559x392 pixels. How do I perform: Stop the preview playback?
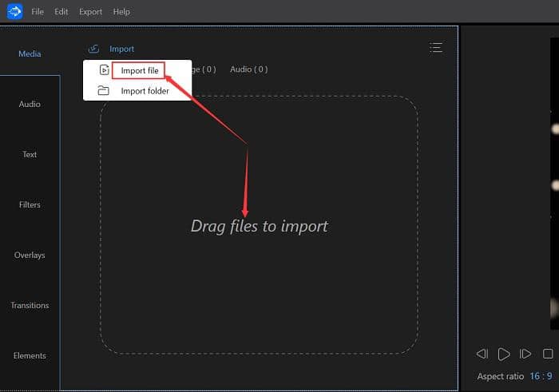click(548, 354)
